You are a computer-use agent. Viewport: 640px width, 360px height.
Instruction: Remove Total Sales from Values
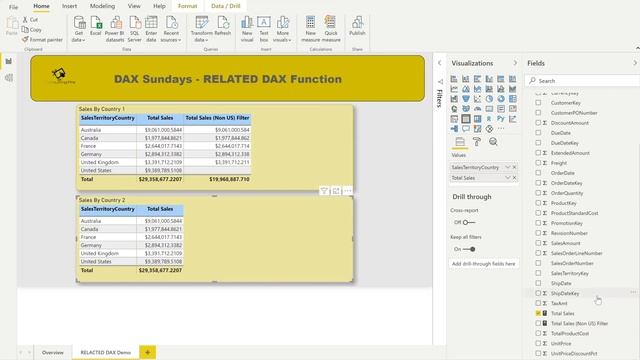point(515,178)
